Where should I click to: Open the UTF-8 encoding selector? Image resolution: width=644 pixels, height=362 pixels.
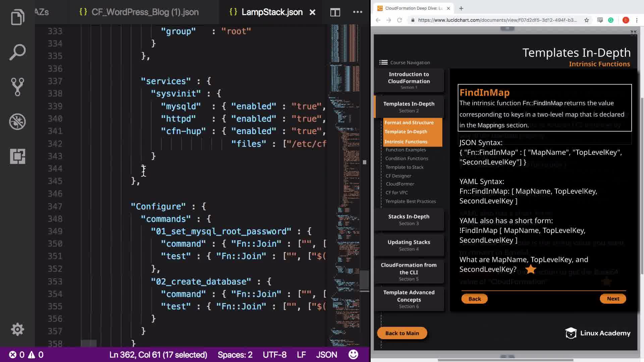[274, 355]
